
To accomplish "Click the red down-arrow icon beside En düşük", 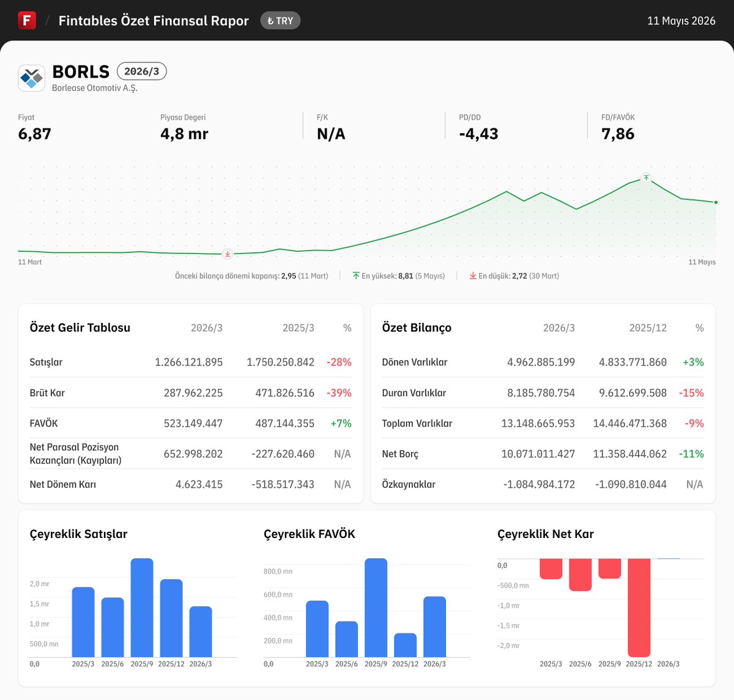I will 473,276.
